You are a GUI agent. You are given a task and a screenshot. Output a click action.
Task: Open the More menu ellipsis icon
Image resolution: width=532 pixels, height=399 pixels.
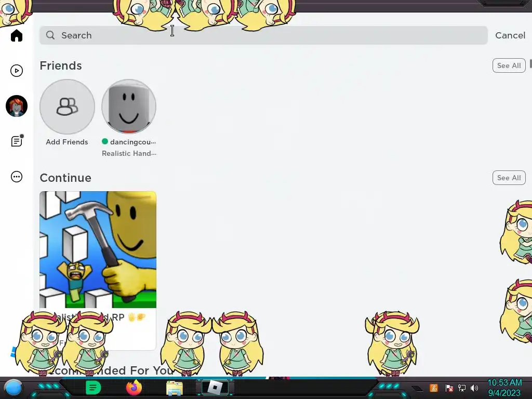[16, 177]
